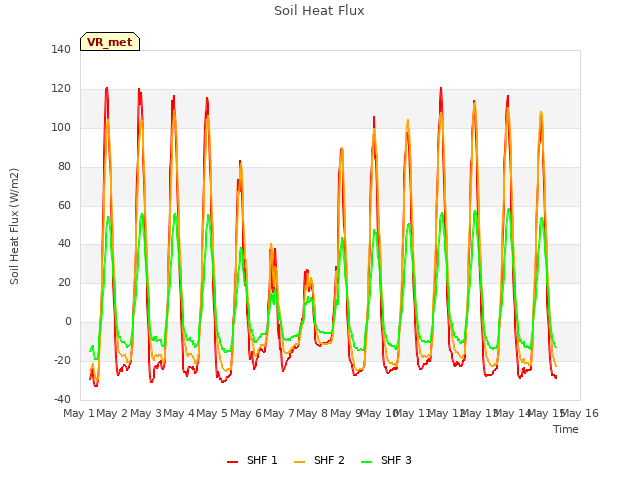The height and width of the screenshot is (480, 640).
Task: Click the 140 y-axis tick label
Action: 61,50
